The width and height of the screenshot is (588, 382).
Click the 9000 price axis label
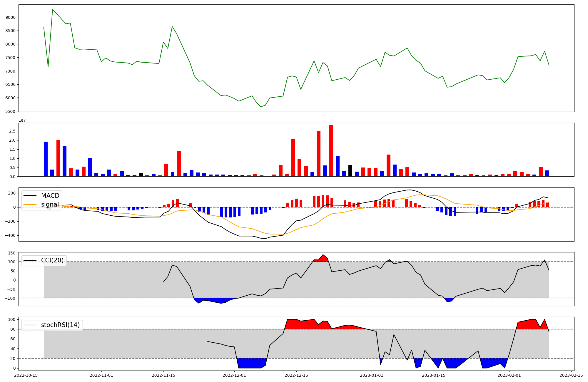(11, 17)
